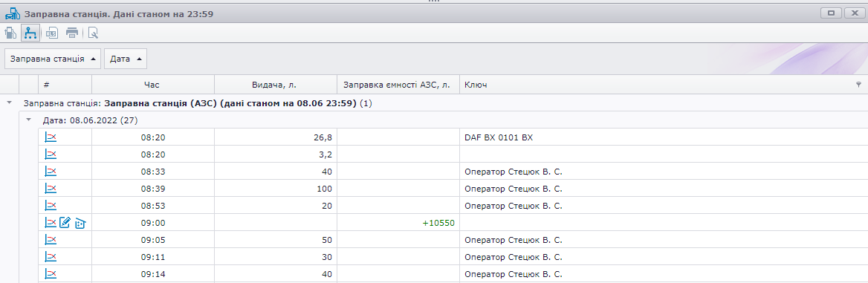Click the edit pencil icon in 09:00 row
The width and height of the screenshot is (868, 283).
[65, 223]
